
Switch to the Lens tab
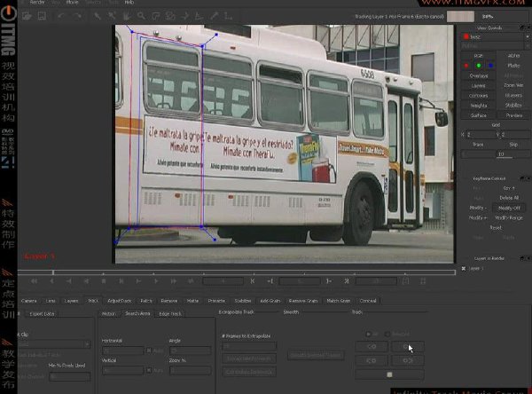(x=51, y=301)
